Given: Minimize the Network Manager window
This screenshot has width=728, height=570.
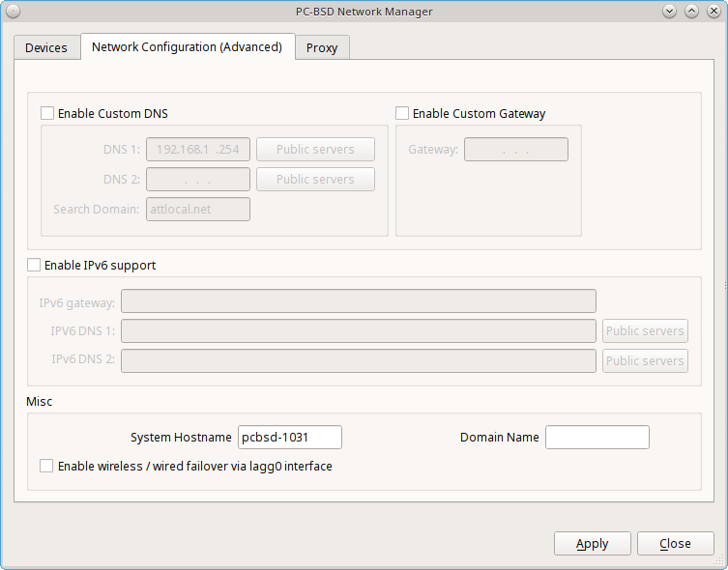Looking at the screenshot, I should [669, 12].
